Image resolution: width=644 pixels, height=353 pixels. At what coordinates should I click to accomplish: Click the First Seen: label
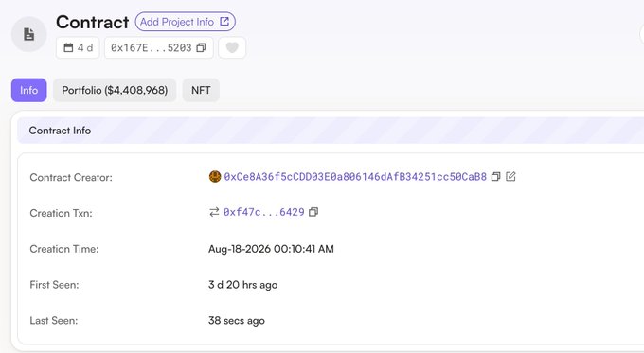point(54,285)
